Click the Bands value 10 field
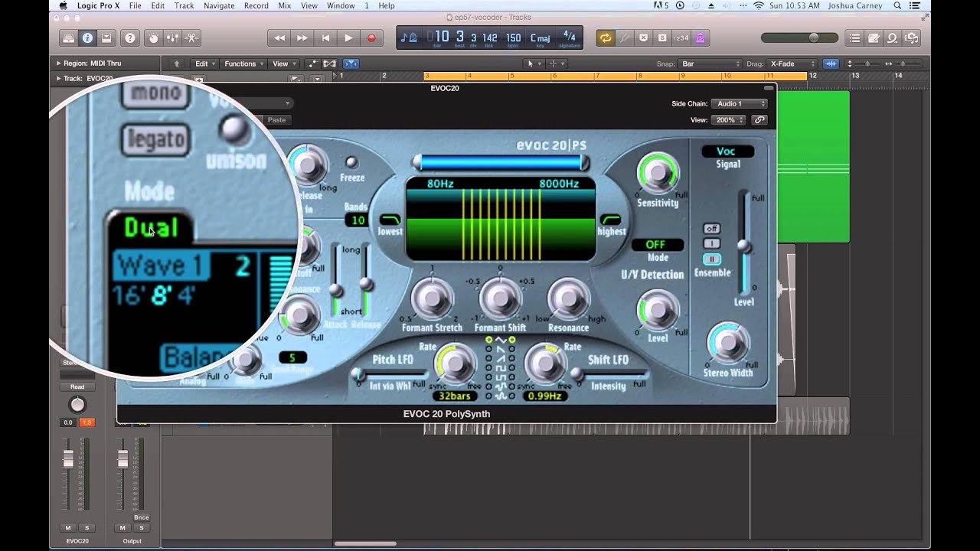Screen dimensions: 980x551 (357, 220)
